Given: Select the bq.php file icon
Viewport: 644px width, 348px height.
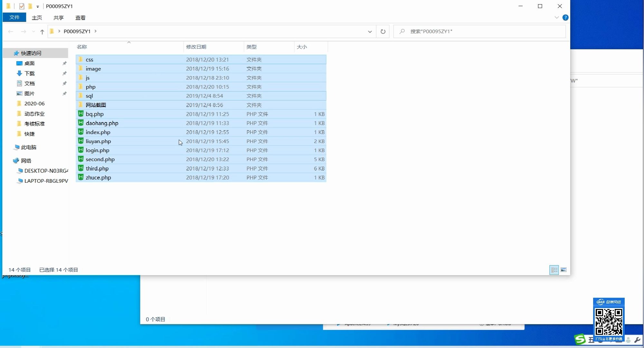Looking at the screenshot, I should [81, 113].
